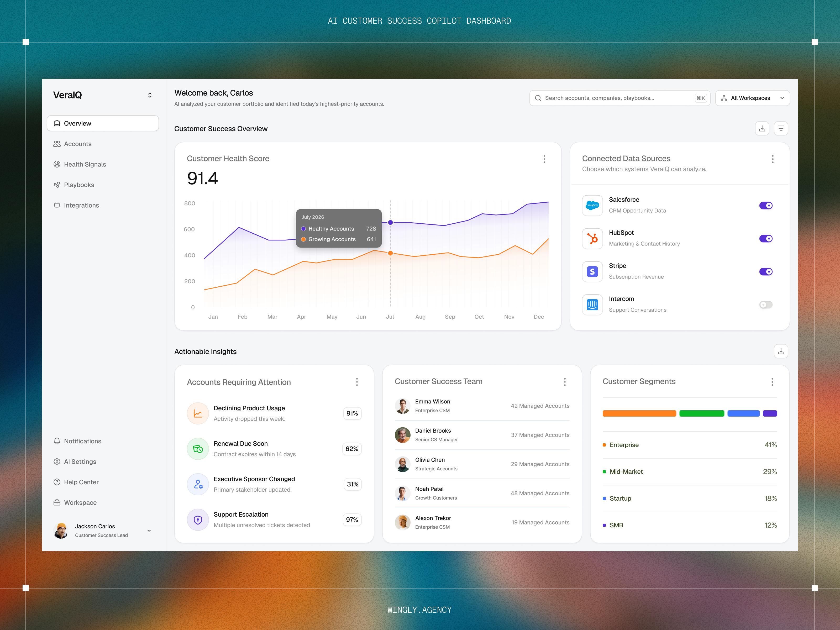Disable the HubSpot data source toggle
This screenshot has height=630, width=840.
coord(765,238)
